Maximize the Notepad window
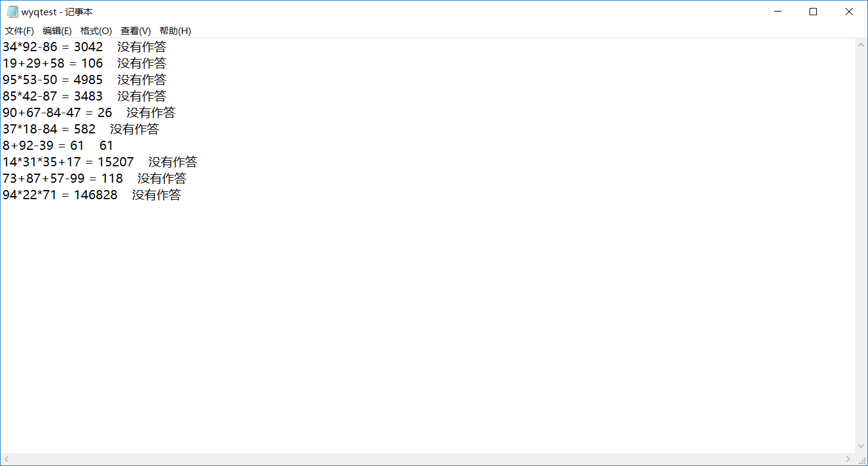 point(813,12)
